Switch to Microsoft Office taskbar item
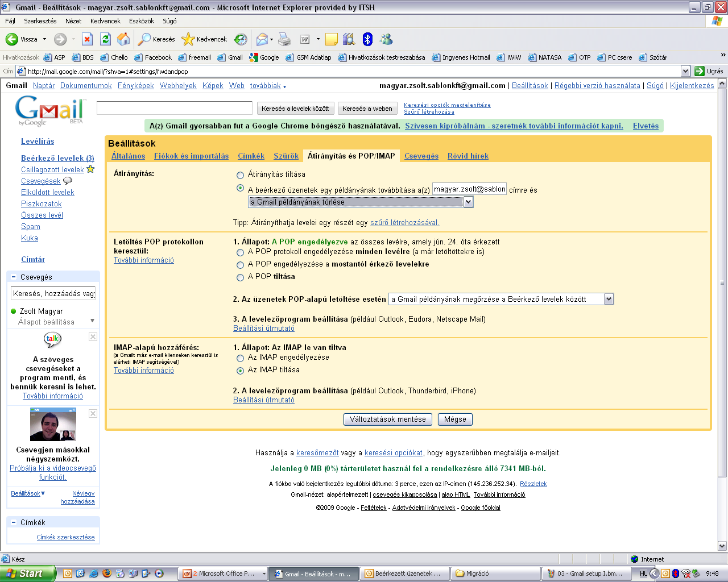This screenshot has width=728, height=582. 224,573
